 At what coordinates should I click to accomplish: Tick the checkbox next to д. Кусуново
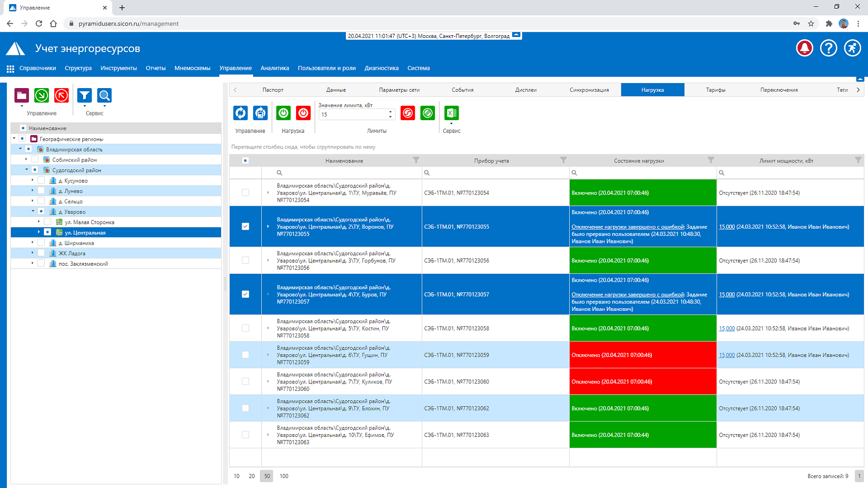click(x=41, y=180)
